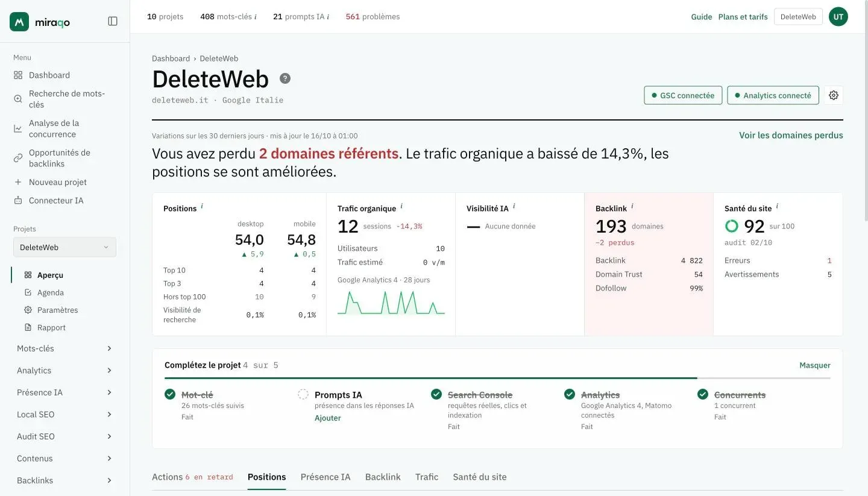Click the miraqo logo icon

19,22
